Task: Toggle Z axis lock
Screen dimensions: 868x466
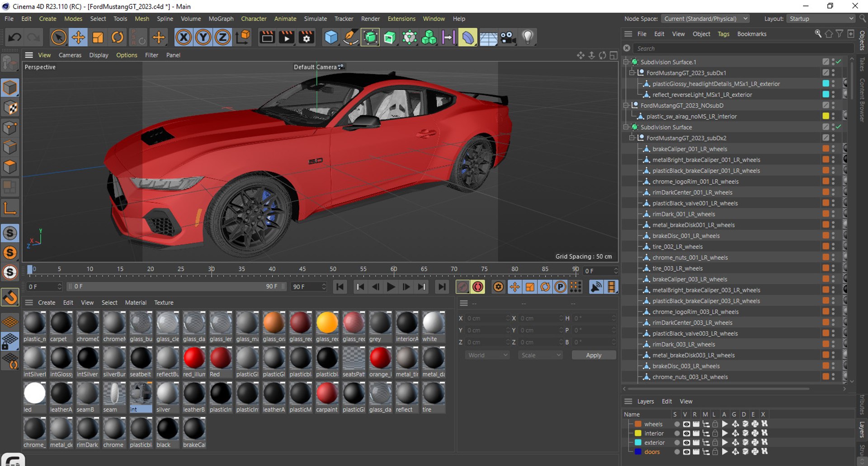Action: (222, 37)
